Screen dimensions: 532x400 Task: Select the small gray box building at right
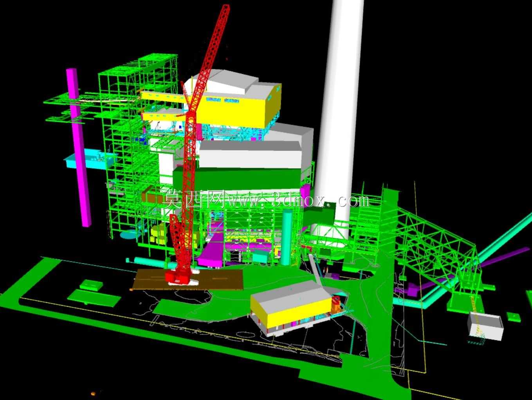tap(485, 326)
